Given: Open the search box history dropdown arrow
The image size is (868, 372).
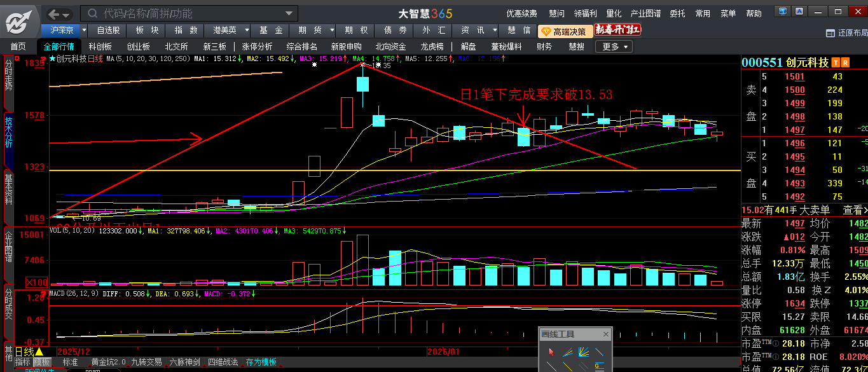Looking at the screenshot, I should tap(289, 13).
